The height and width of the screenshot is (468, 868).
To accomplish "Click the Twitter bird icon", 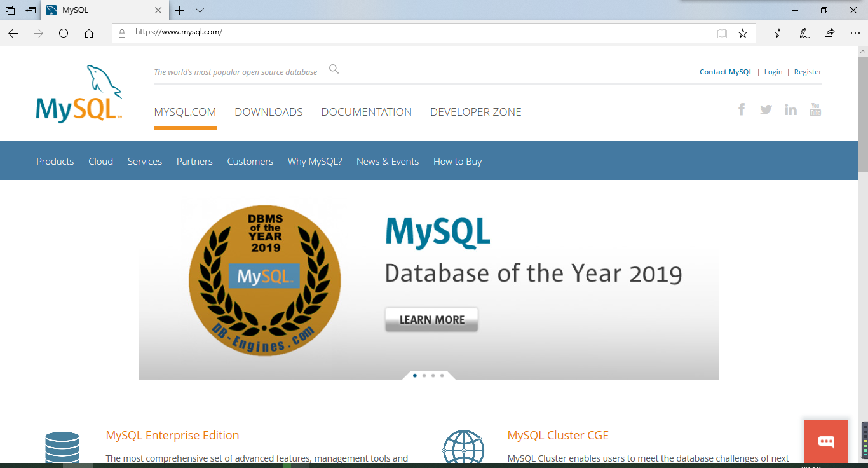I will 766,109.
